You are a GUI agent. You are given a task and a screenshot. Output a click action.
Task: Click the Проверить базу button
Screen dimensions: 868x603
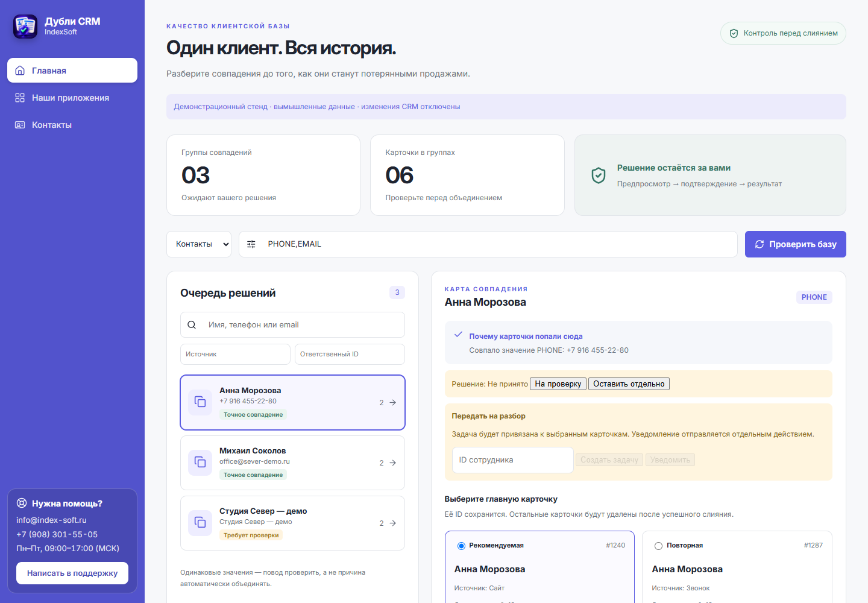(796, 244)
